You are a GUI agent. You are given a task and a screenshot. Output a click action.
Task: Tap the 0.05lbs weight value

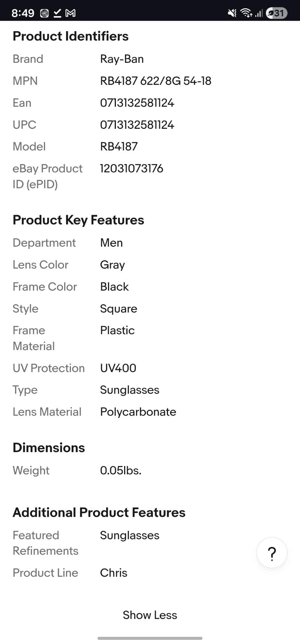[x=121, y=470]
